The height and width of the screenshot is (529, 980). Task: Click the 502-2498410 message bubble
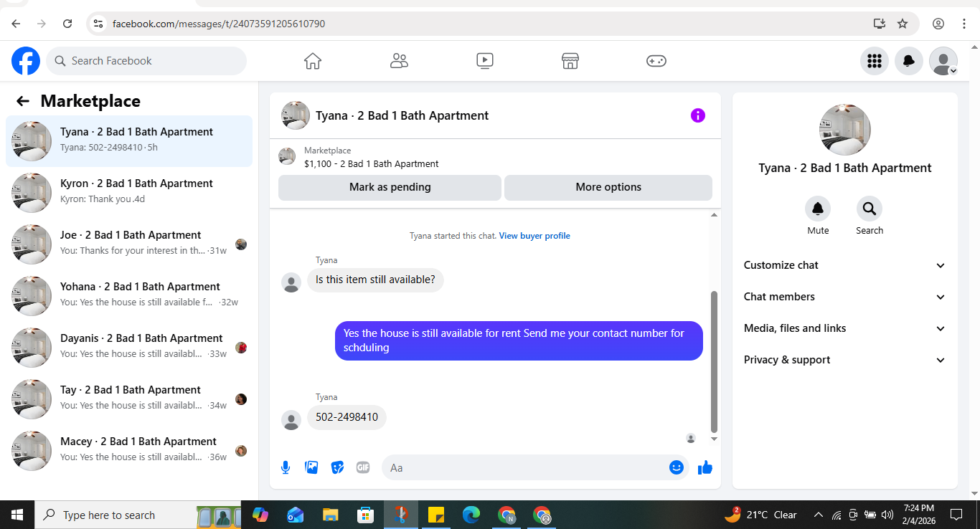[x=347, y=417]
